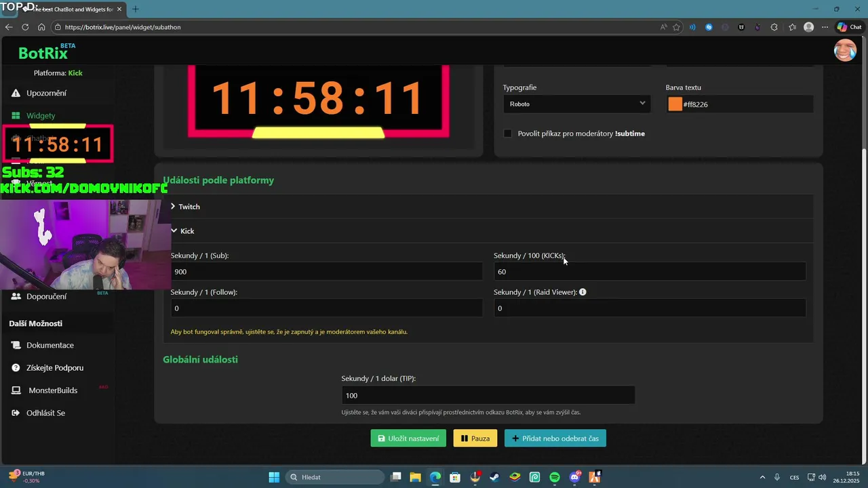Click the Dokumentace book icon

pos(16,345)
